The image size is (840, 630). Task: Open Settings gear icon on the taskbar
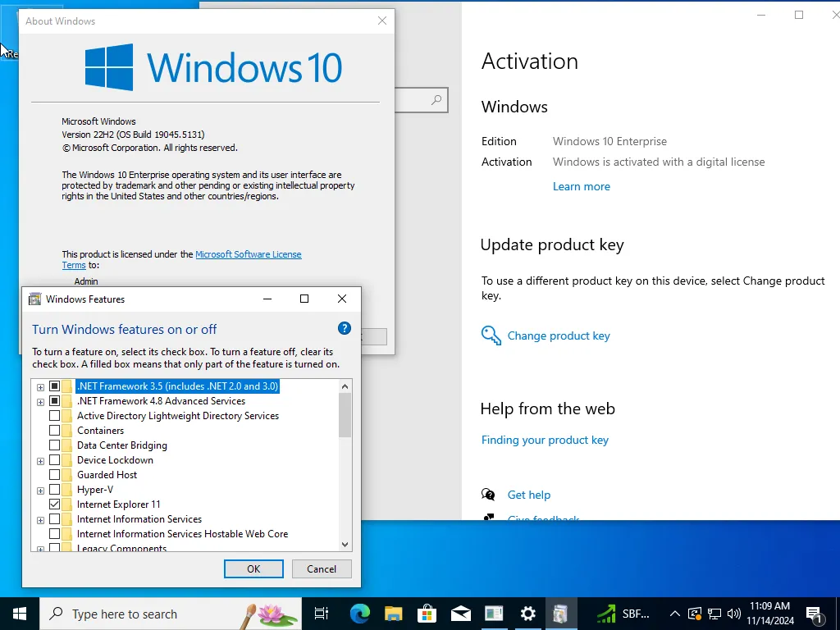527,613
